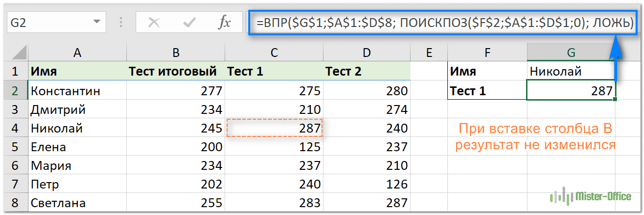The width and height of the screenshot is (644, 215).
Task: Select cell G1 containing Николай
Action: point(570,72)
